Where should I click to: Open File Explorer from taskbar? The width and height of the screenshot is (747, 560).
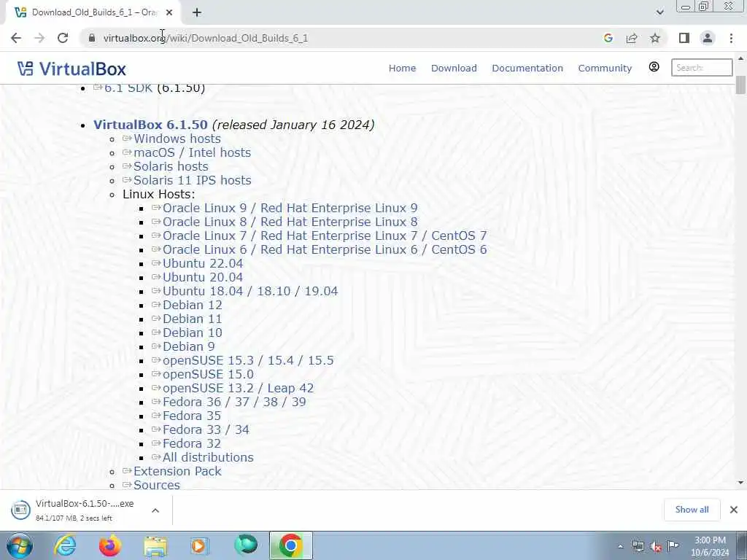(x=155, y=545)
